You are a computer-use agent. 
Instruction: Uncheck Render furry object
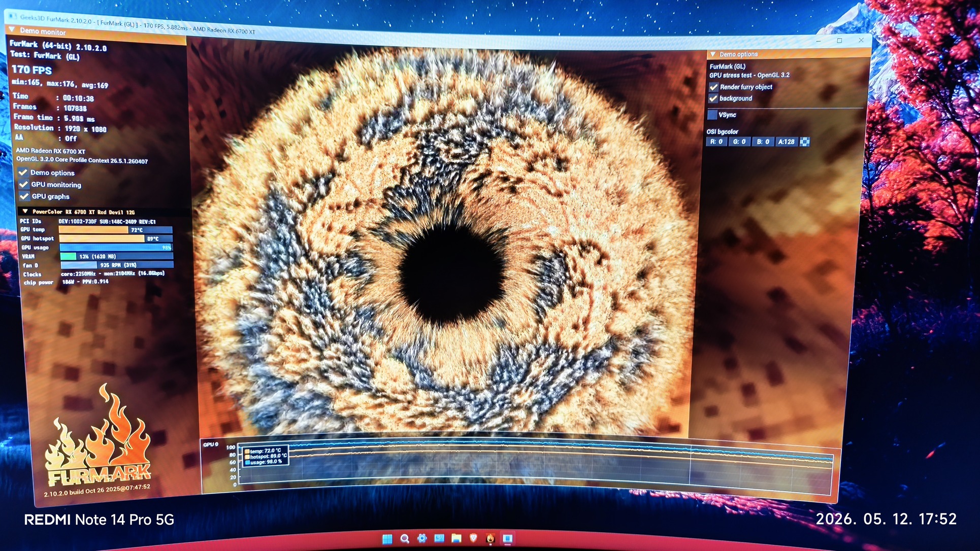713,87
